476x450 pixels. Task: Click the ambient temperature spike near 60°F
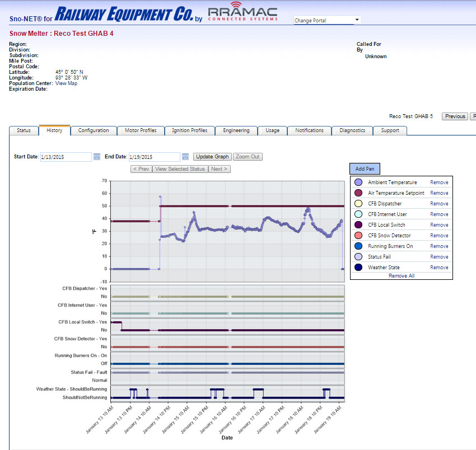[160, 196]
